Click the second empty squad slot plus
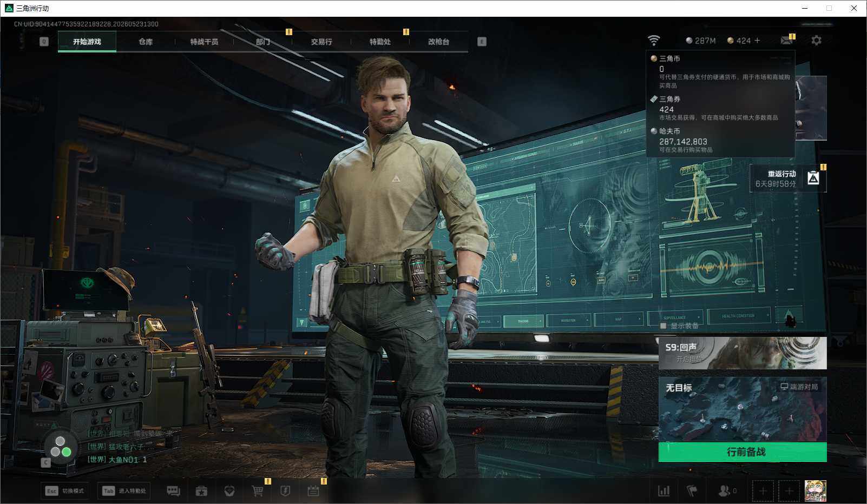867x504 pixels. pyautogui.click(x=789, y=491)
